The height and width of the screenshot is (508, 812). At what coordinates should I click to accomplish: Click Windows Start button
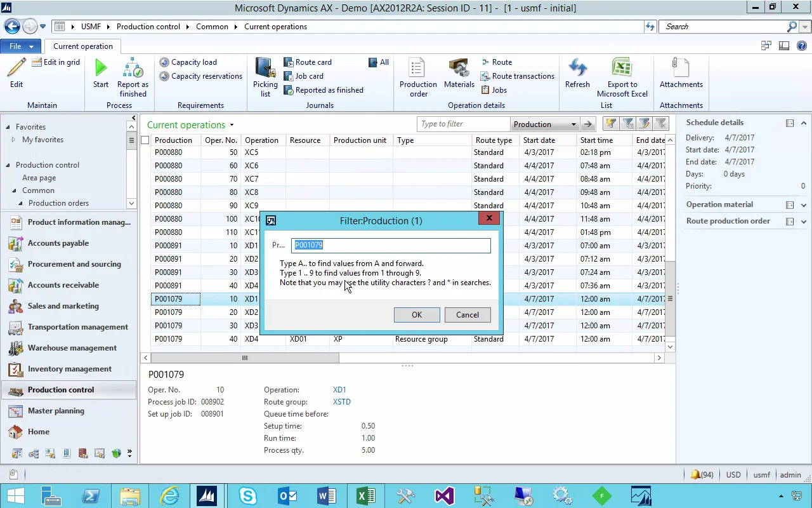(15, 495)
